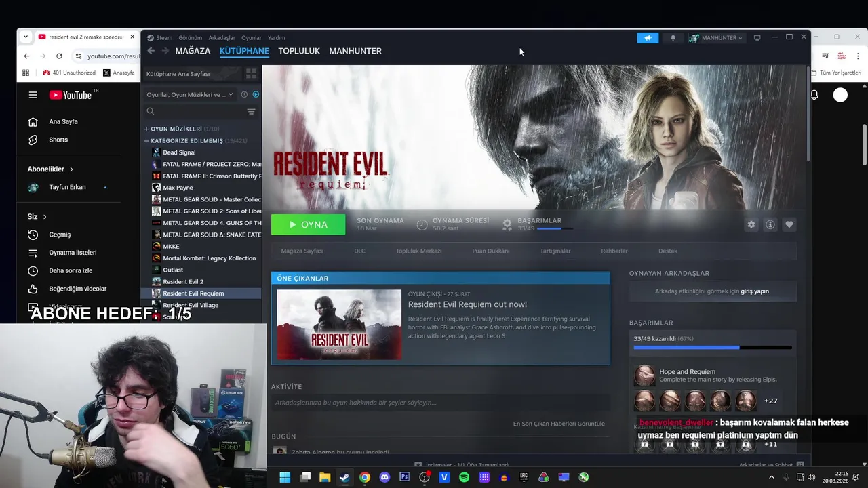Toggle the ready-to-play filter icon
868x488 pixels.
tap(256, 94)
